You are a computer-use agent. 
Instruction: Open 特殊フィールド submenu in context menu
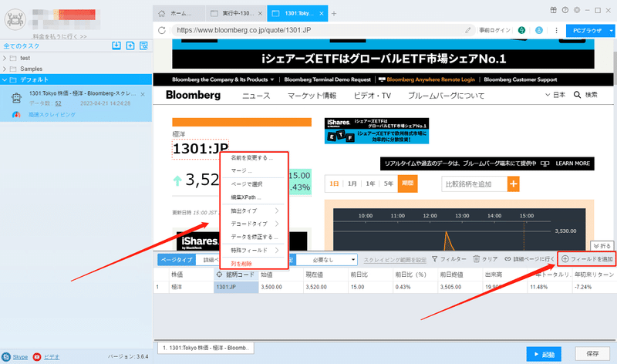click(x=255, y=251)
